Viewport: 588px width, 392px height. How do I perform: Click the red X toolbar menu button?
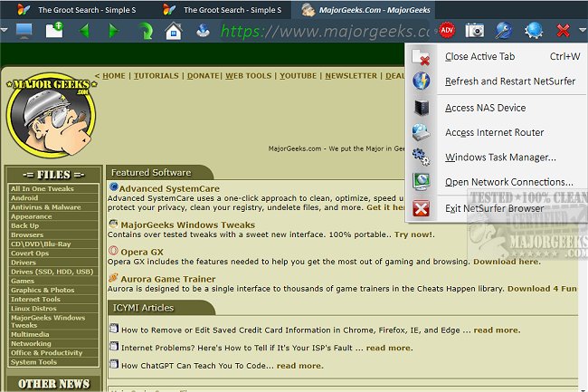pos(563,31)
